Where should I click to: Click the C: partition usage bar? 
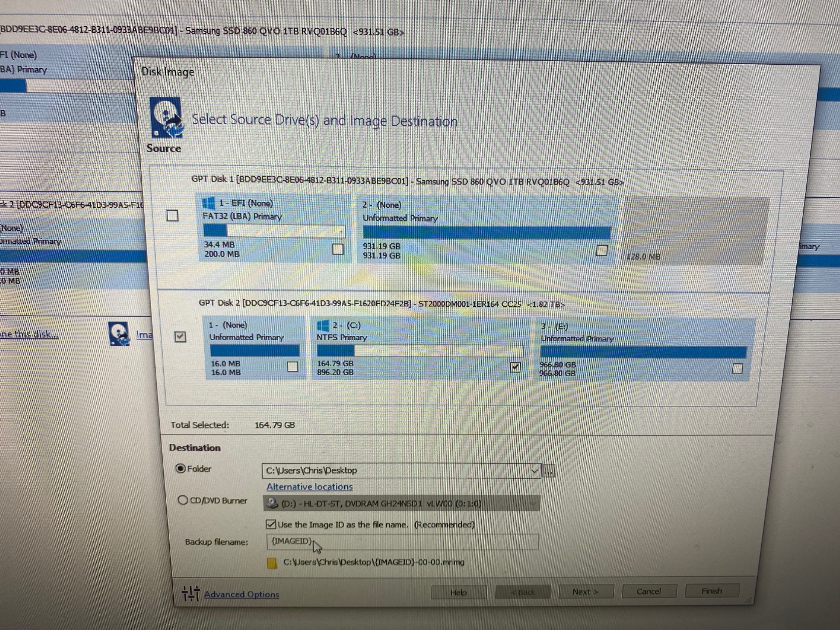pos(419,351)
